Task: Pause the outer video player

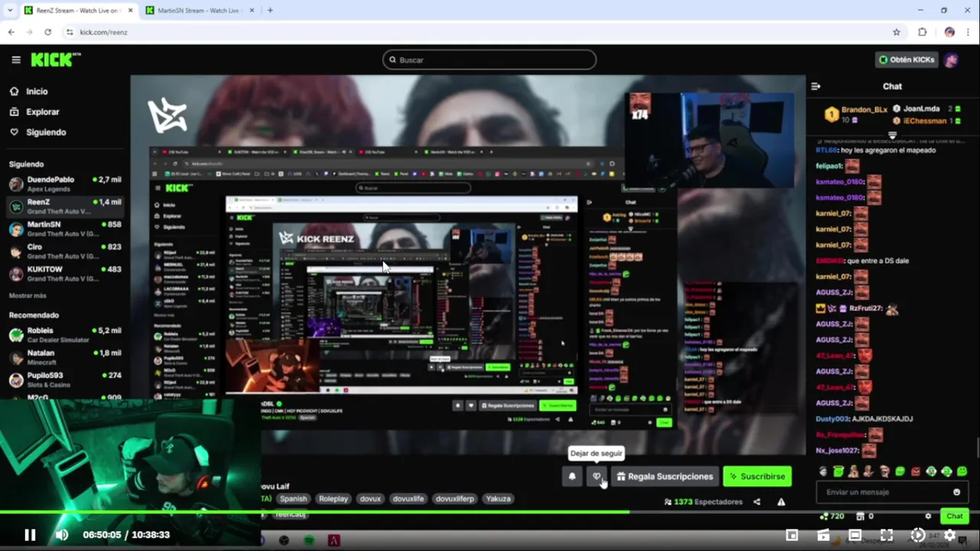Action: (x=30, y=535)
